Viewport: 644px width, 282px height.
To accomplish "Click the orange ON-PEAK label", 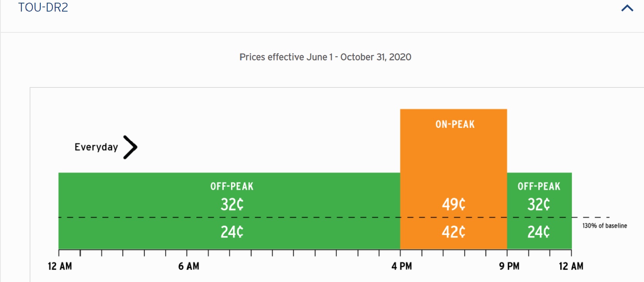I will [x=455, y=124].
